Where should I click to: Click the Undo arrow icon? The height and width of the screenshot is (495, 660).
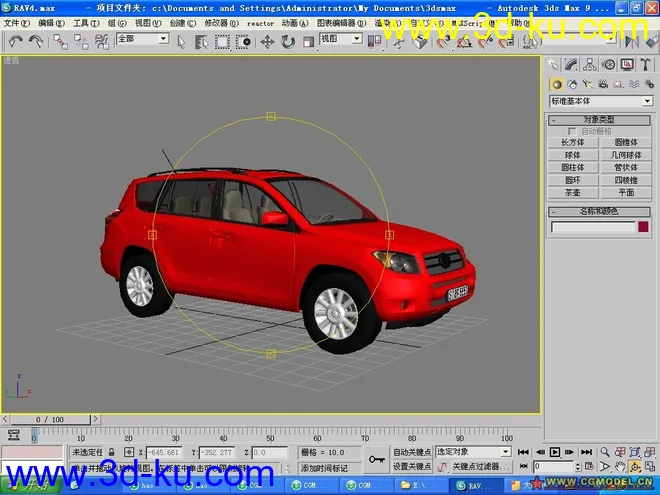pyautogui.click(x=16, y=41)
